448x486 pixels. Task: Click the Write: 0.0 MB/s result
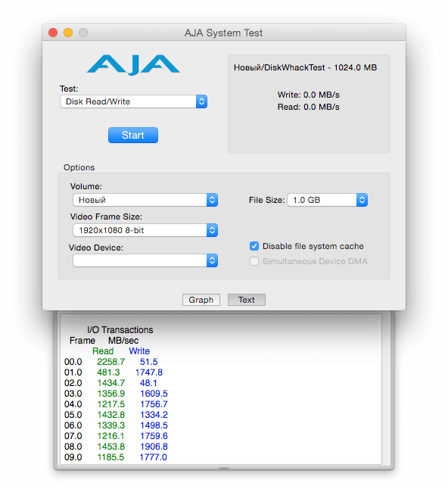click(x=308, y=95)
